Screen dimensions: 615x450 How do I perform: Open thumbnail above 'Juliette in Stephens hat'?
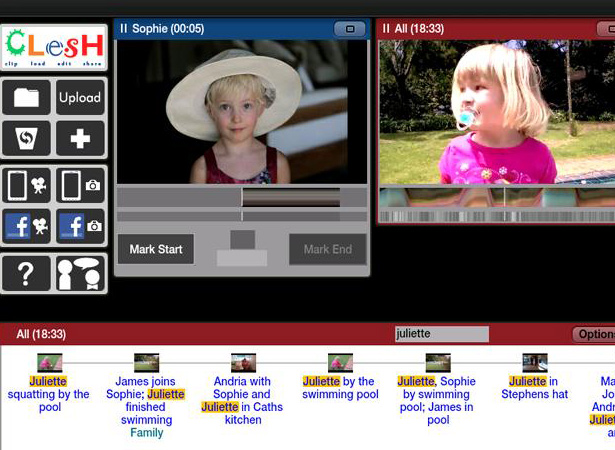coord(535,363)
